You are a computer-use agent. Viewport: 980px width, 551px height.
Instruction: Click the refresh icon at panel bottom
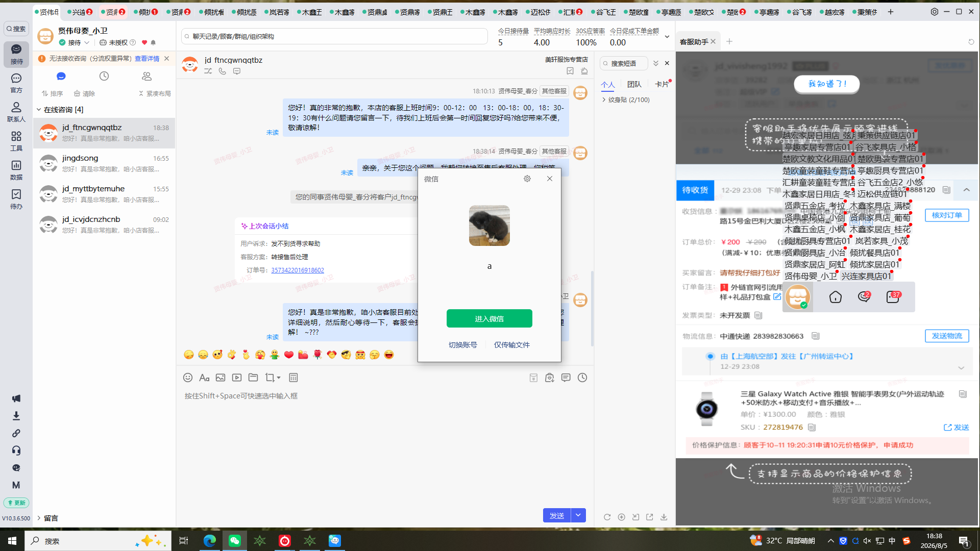click(x=607, y=517)
